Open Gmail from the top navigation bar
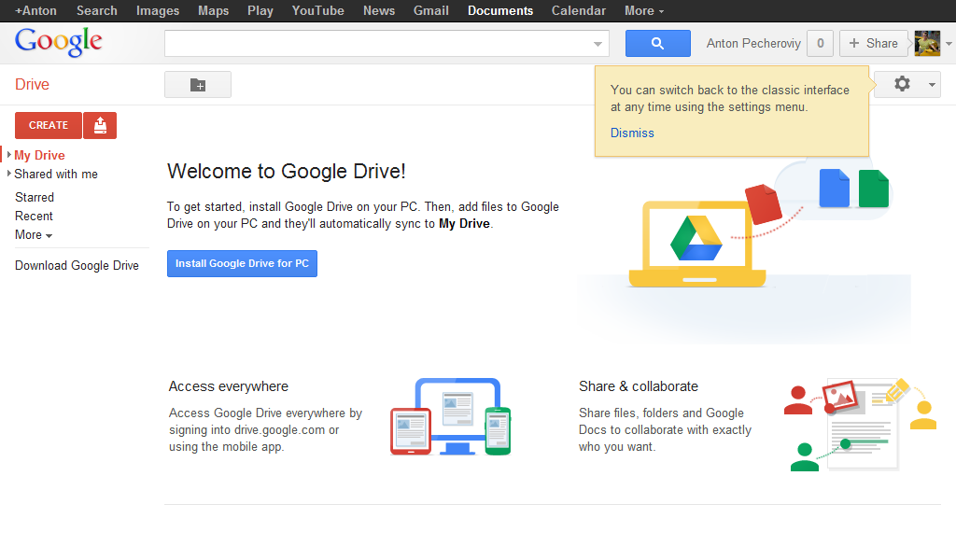Screen dimensions: 956x560 pos(431,11)
